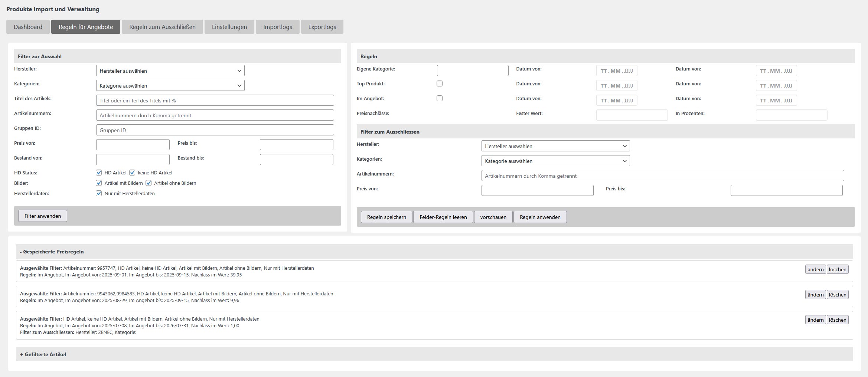Click the Fester Wert input field
The image size is (868, 377).
tap(632, 115)
